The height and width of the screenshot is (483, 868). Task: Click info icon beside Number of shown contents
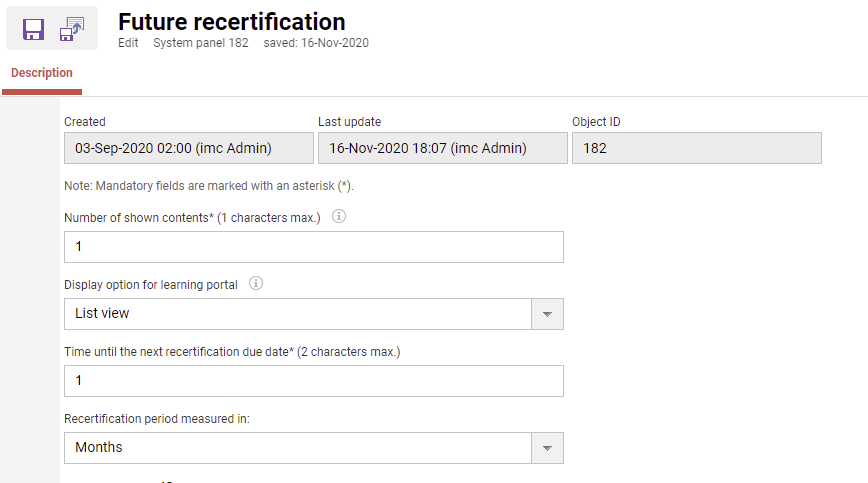click(x=339, y=217)
